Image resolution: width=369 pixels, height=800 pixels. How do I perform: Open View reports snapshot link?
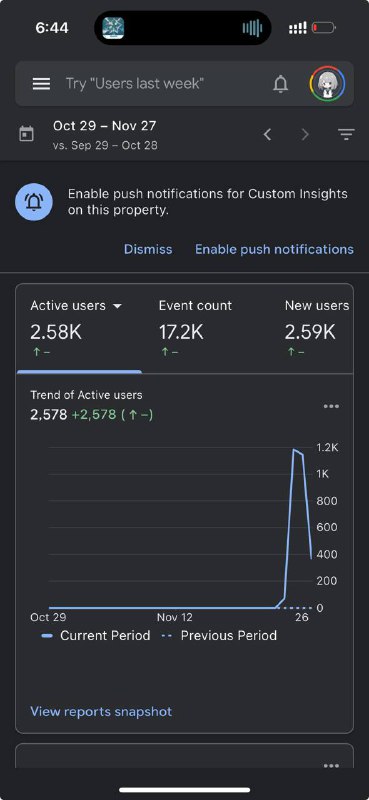[x=101, y=712]
